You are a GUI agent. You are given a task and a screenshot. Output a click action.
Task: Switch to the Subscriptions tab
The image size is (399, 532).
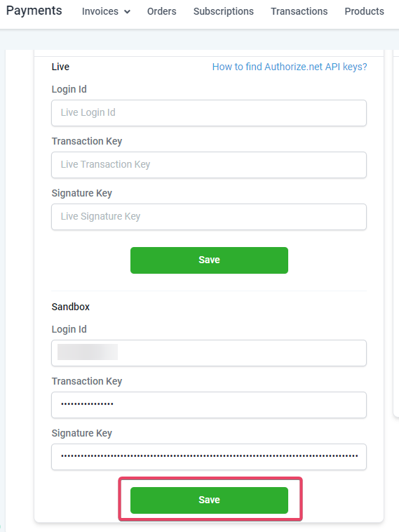[x=224, y=11]
